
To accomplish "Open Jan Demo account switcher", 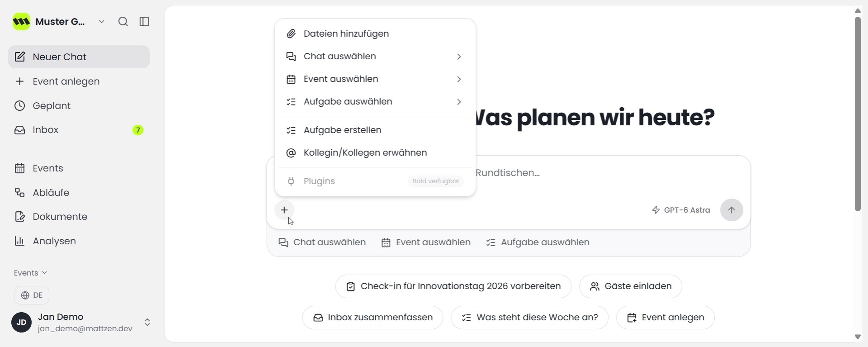I will 147,322.
